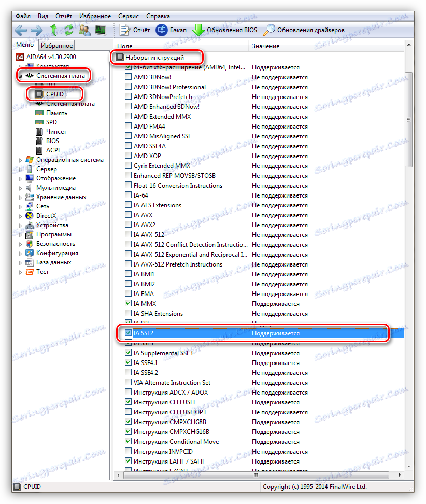This screenshot has width=426, height=504.
Task: Open the Справка menu
Action: click(158, 16)
